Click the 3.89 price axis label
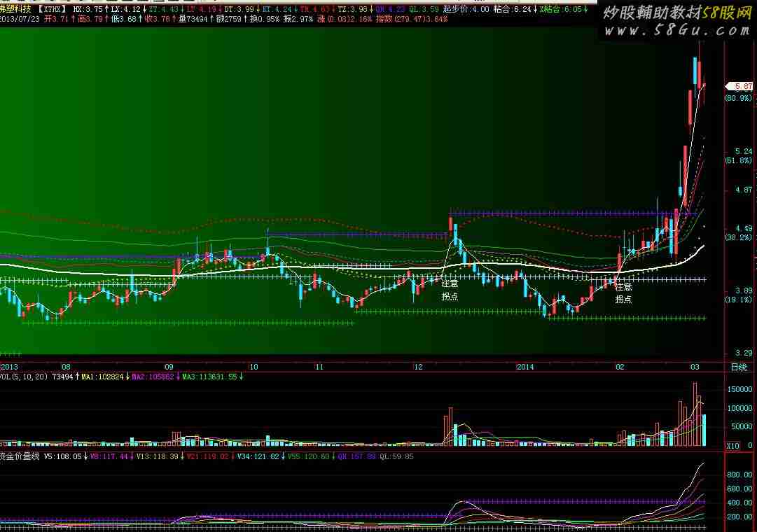This screenshot has height=532, width=757. click(744, 290)
